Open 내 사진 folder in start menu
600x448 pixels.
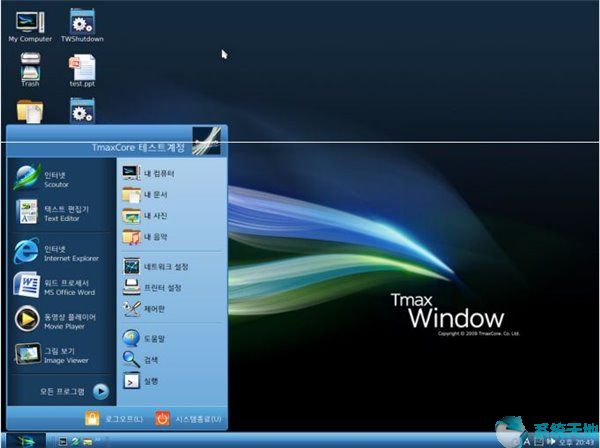tap(145, 215)
